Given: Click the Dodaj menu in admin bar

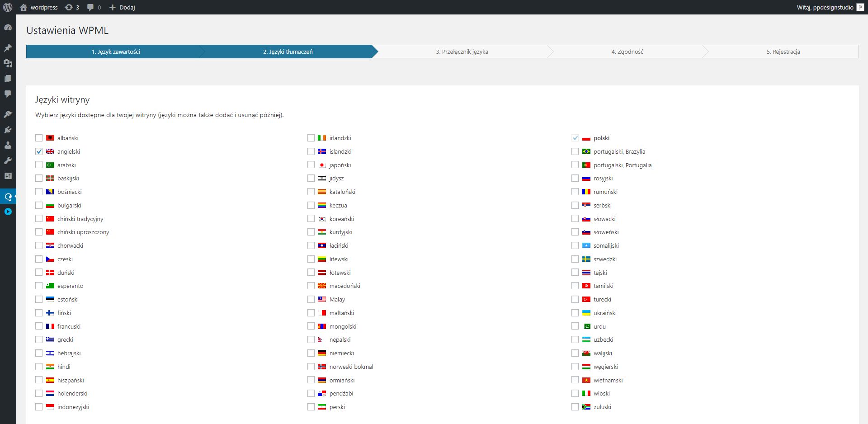Looking at the screenshot, I should coord(122,7).
